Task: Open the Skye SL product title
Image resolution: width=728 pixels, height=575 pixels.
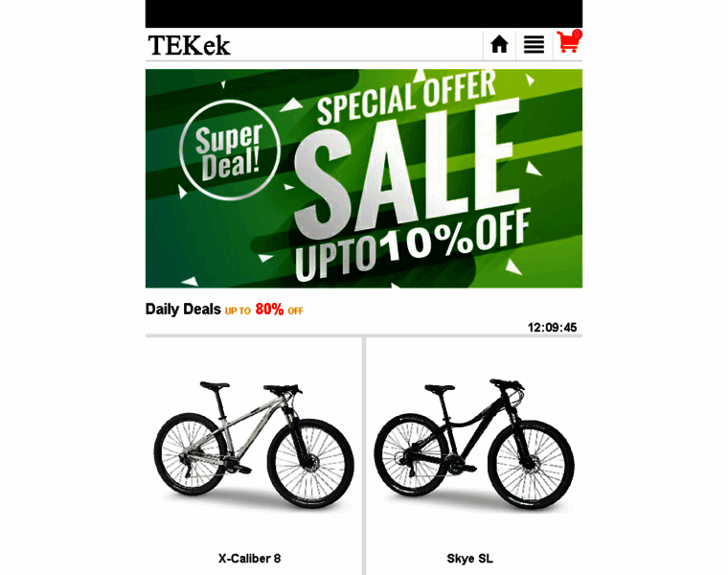Action: [470, 559]
